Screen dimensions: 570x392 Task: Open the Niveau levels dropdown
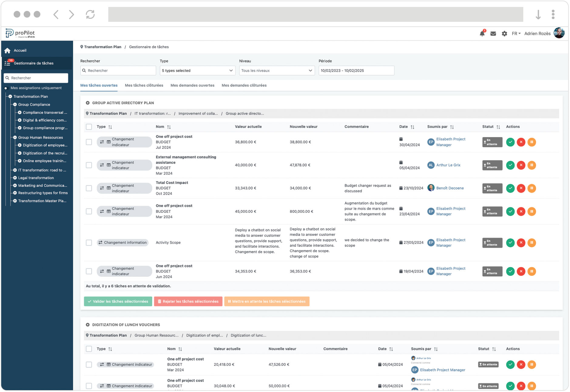point(277,71)
